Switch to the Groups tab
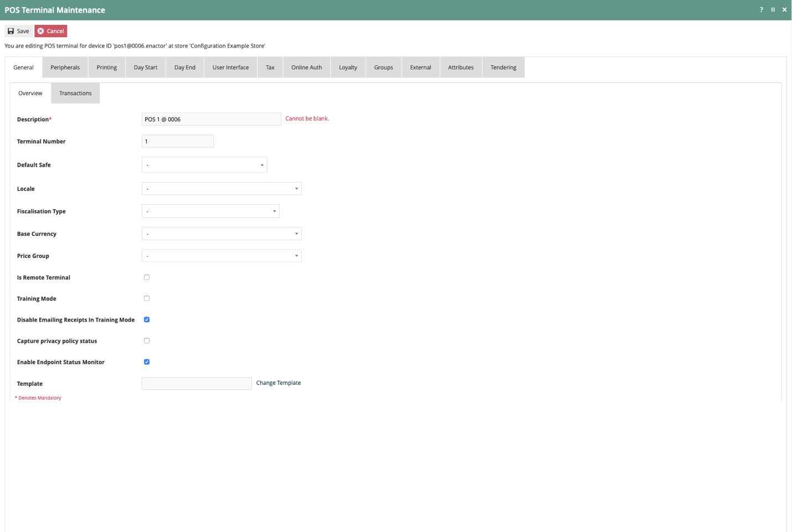The height and width of the screenshot is (532, 792). 384,68
